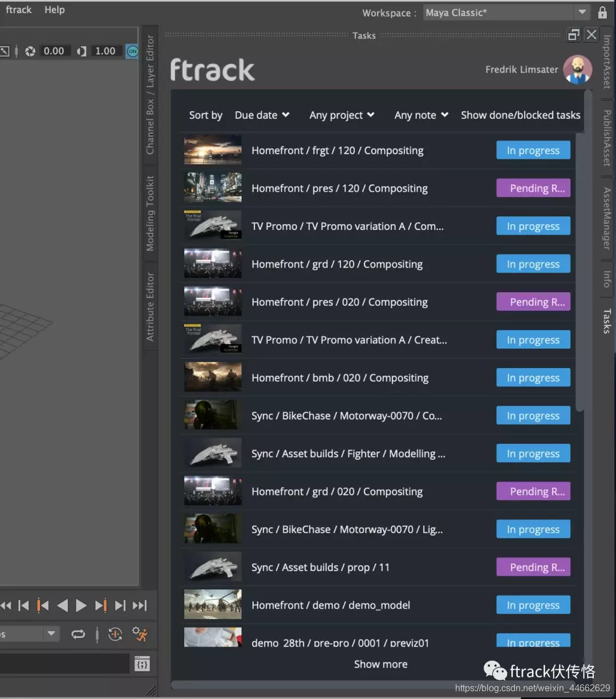Click thumbnail of Homefront / bmb / 020 task
This screenshot has height=699, width=616.
[x=213, y=377]
